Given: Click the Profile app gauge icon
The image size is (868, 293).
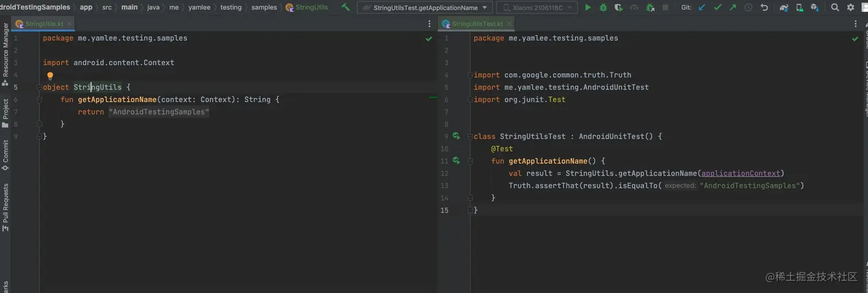Looking at the screenshot, I should 634,7.
